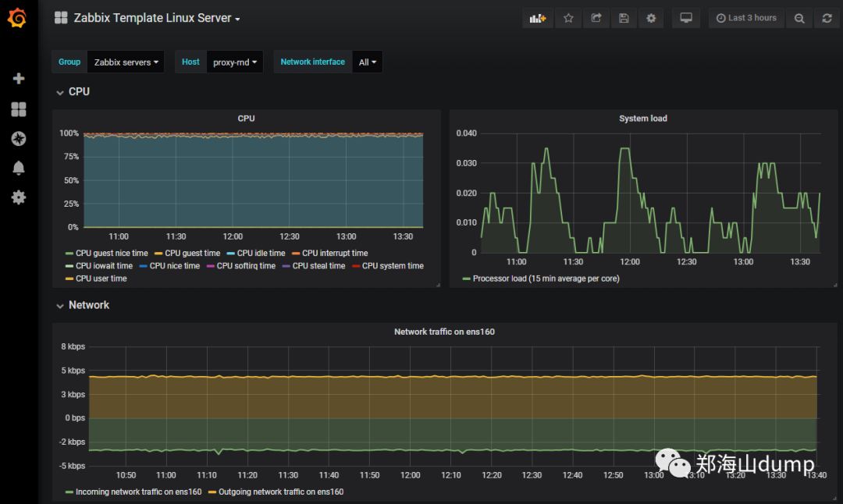Open the Network interface All dropdown
Viewport: 843px width, 504px height.
pos(367,62)
